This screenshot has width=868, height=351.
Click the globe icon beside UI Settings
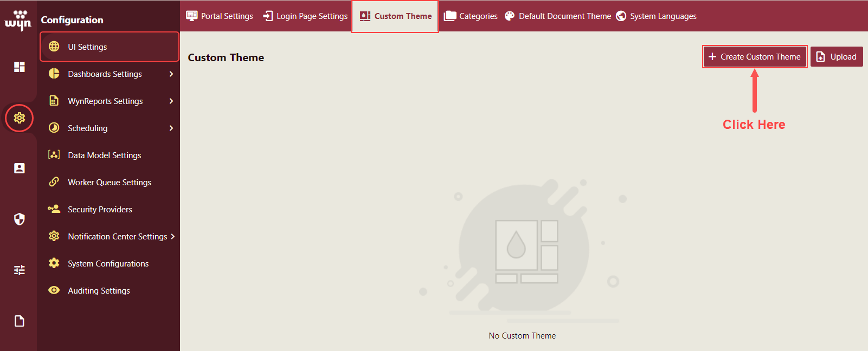54,47
